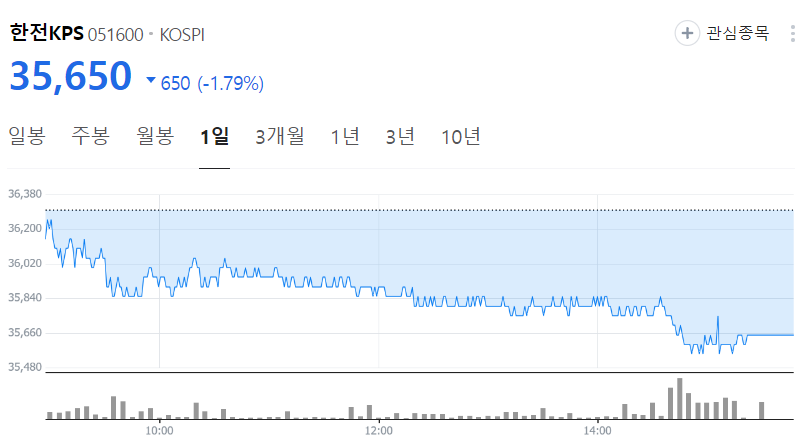This screenshot has width=802, height=439.
Task: Click the 한전KPS stock name
Action: click(47, 33)
